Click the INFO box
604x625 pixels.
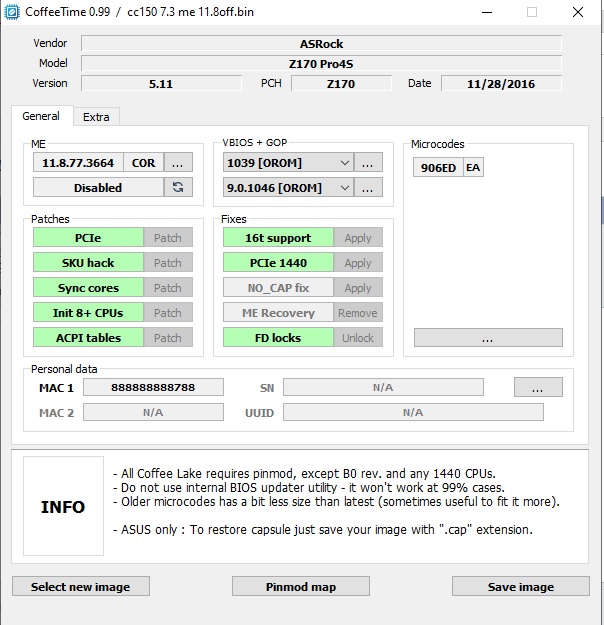coord(63,506)
